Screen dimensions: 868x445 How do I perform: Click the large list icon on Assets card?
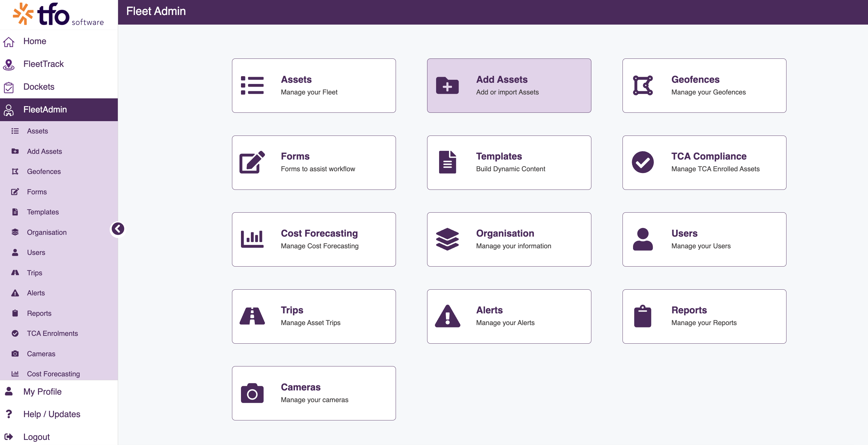tap(252, 86)
